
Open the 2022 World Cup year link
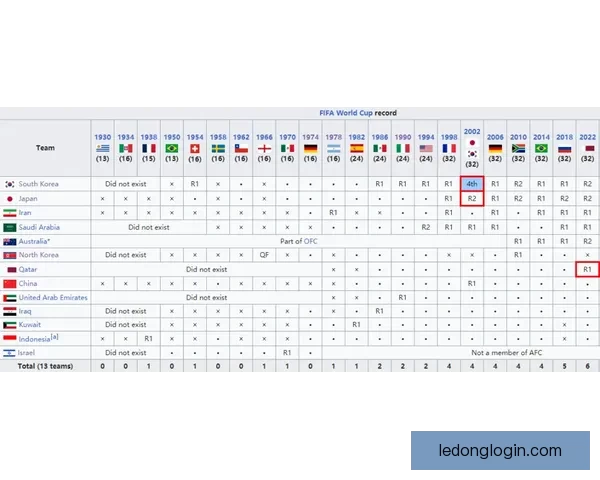coord(587,137)
